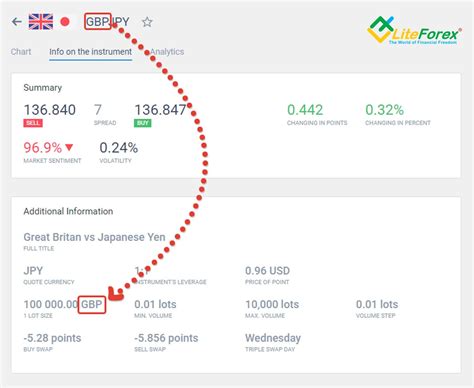Click the UK flag icon
Viewport: 474px width, 388px height.
tap(41, 22)
